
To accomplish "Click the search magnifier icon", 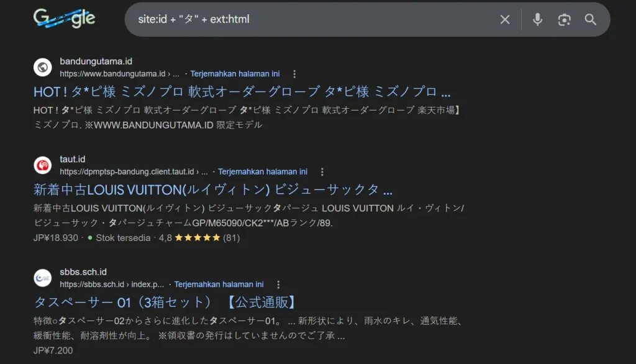I will point(590,19).
